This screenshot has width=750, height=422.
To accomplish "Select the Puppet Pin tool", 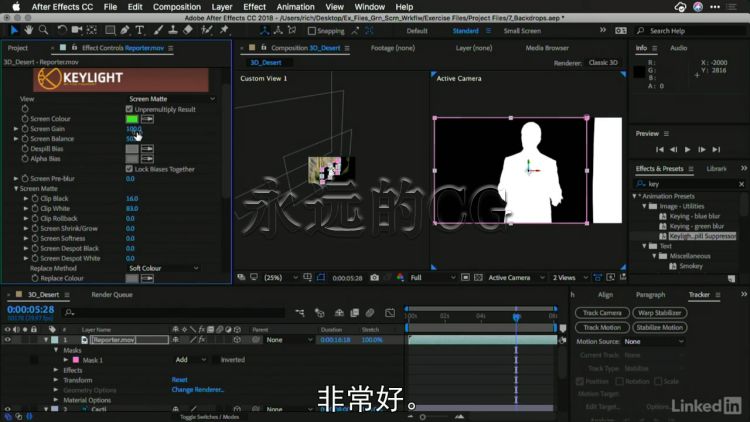I will (x=224, y=31).
